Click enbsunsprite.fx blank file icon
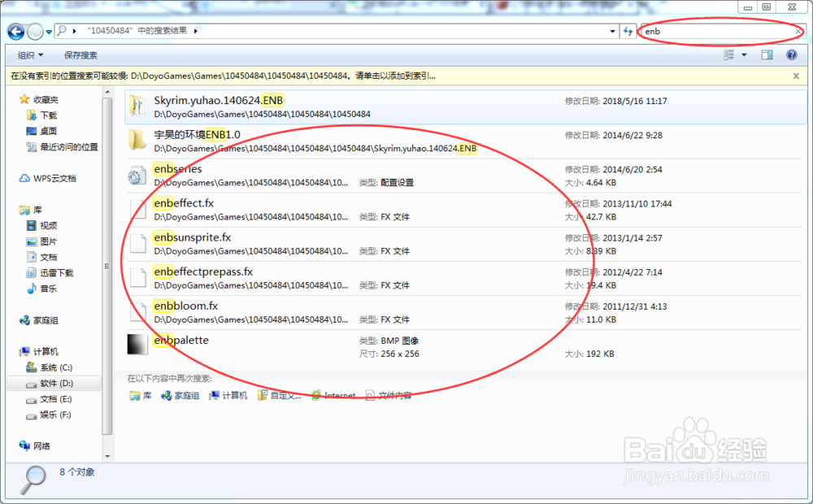 click(137, 244)
